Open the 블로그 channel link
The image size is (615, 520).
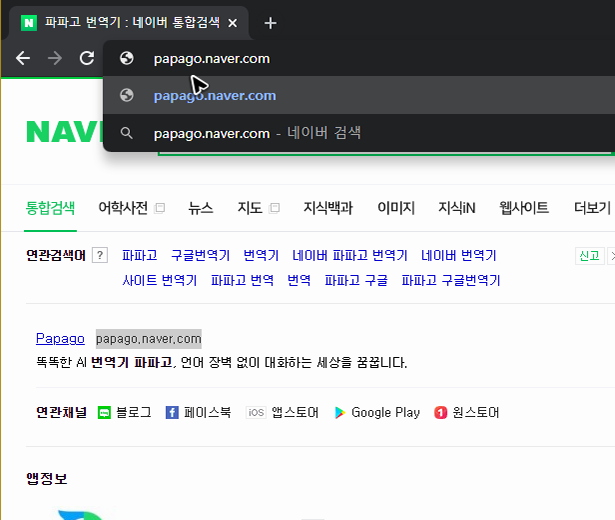[134, 413]
